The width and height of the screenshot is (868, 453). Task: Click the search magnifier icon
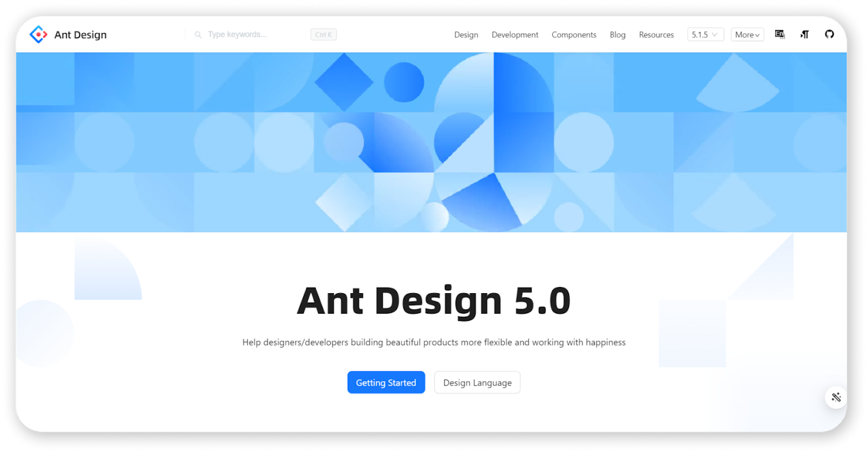pyautogui.click(x=198, y=35)
